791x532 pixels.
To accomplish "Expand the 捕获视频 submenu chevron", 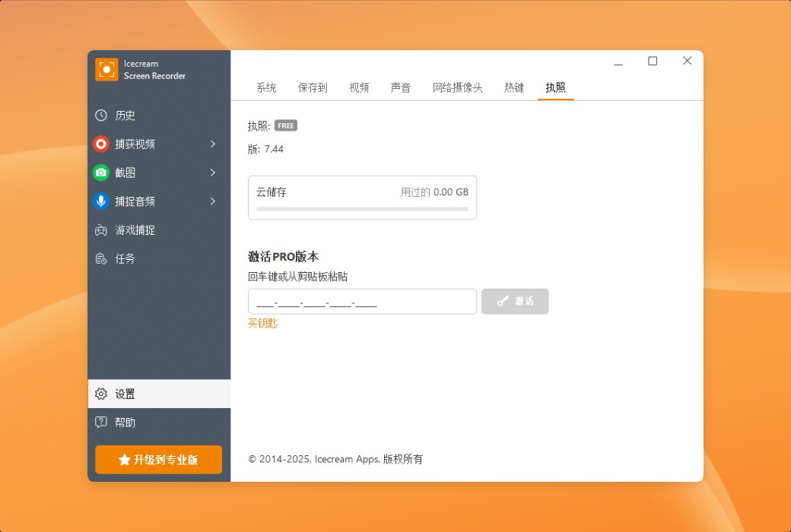I will tap(214, 144).
